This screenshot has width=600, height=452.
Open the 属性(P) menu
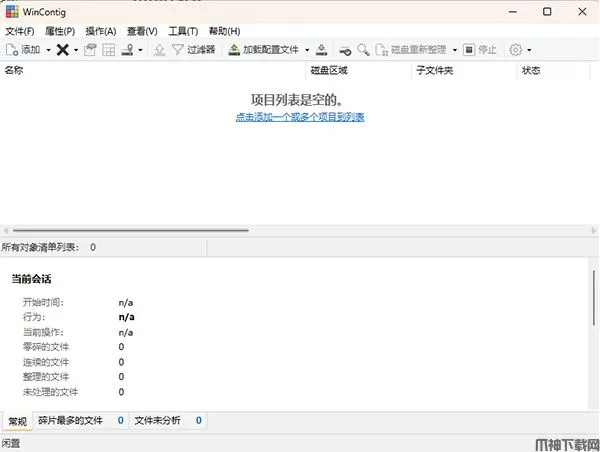tap(60, 31)
